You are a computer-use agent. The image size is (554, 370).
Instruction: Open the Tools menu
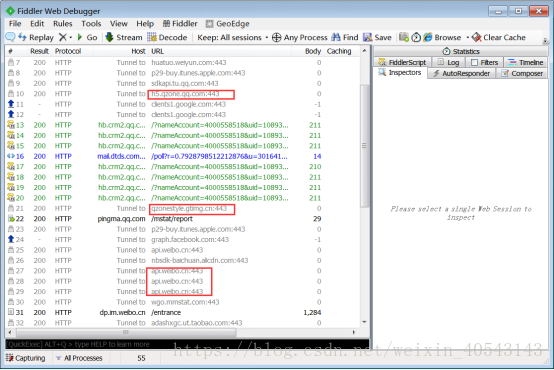tap(91, 24)
